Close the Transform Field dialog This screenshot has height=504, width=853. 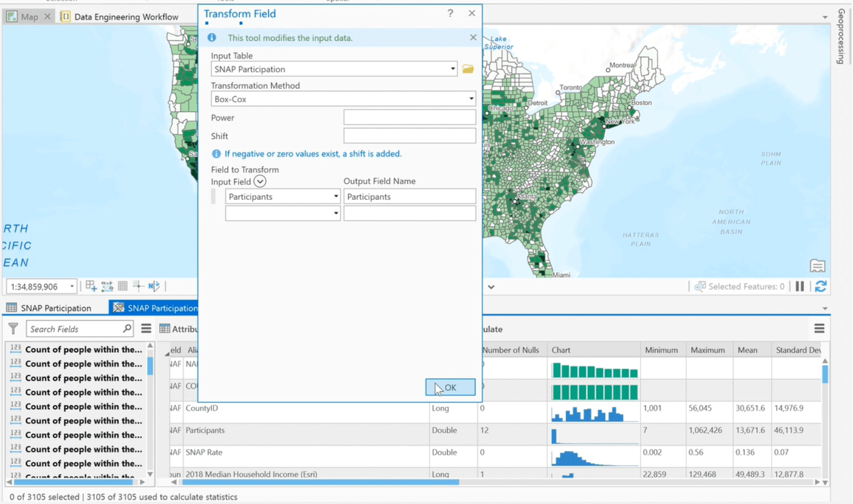coord(471,13)
